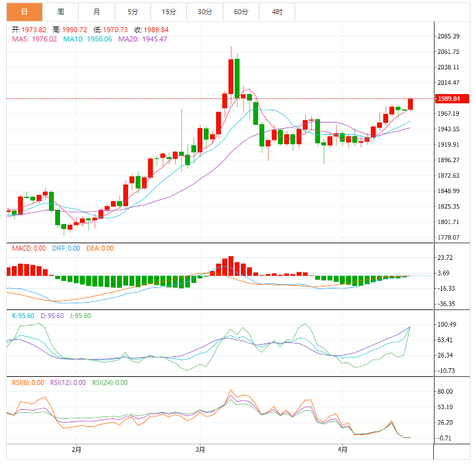Image resolution: width=476 pixels, height=466 pixels.
Task: Click the 1848.99 price axis value
Action: click(448, 191)
